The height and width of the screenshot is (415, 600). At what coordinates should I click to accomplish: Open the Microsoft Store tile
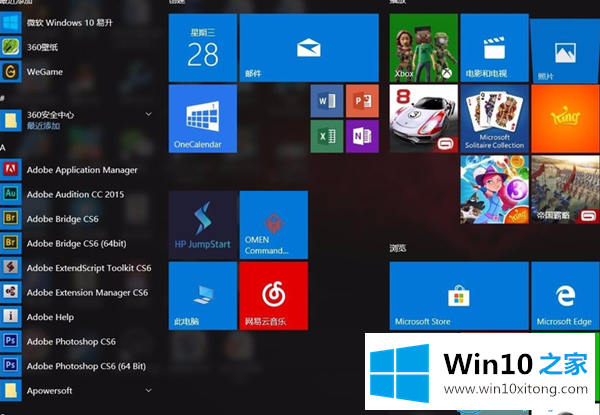click(x=459, y=296)
